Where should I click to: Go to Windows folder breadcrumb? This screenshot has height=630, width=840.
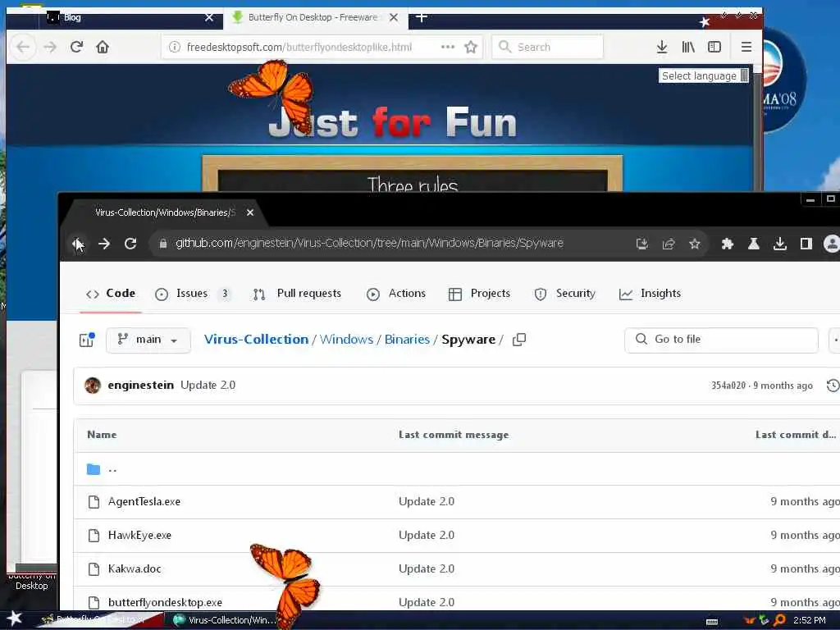tap(346, 340)
